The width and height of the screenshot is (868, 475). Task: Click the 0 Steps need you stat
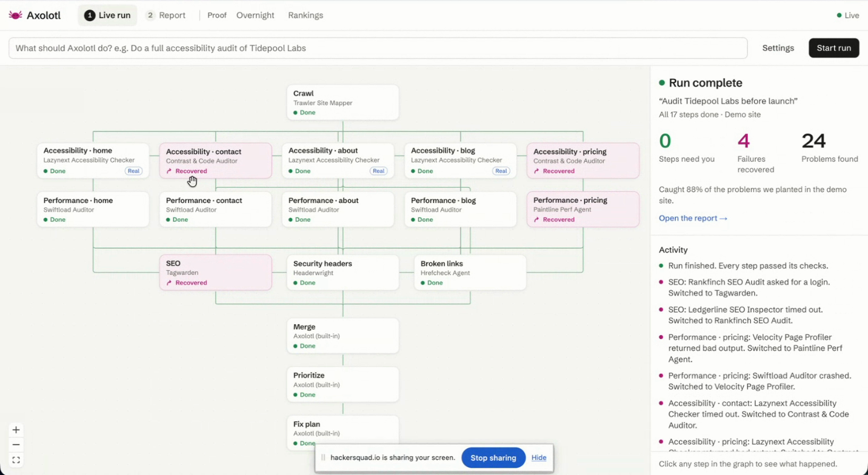coord(687,148)
